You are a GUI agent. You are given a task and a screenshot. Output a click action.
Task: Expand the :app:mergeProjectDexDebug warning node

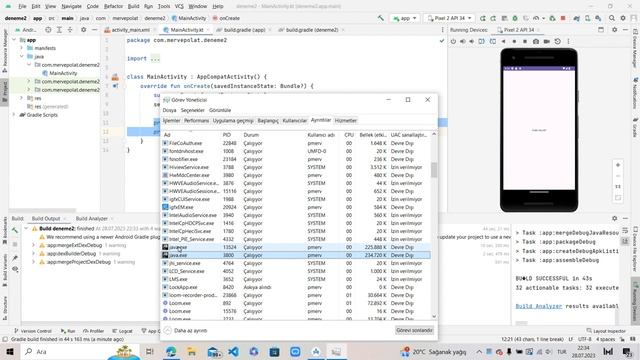[x=34, y=262]
